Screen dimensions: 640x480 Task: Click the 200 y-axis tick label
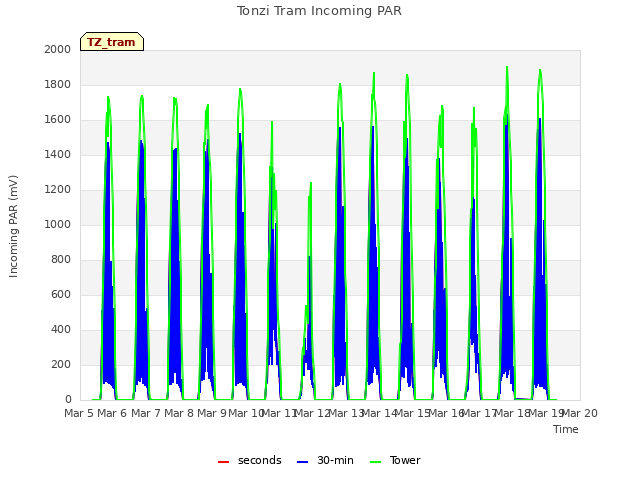coord(61,364)
